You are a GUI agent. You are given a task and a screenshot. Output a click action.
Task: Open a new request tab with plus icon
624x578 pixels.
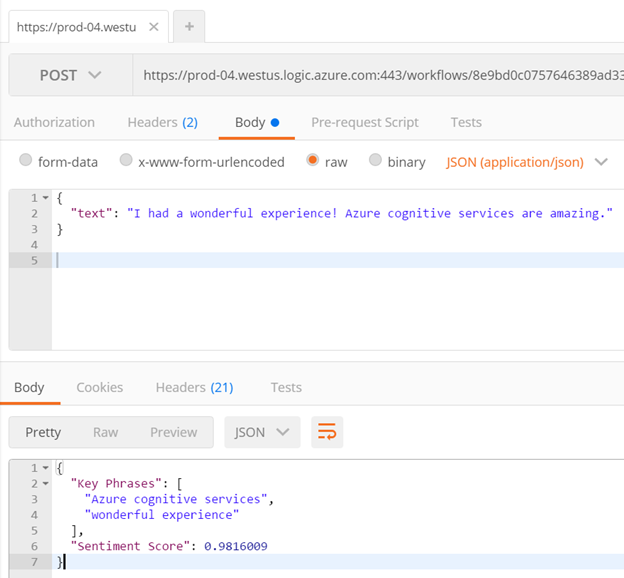pos(189,27)
